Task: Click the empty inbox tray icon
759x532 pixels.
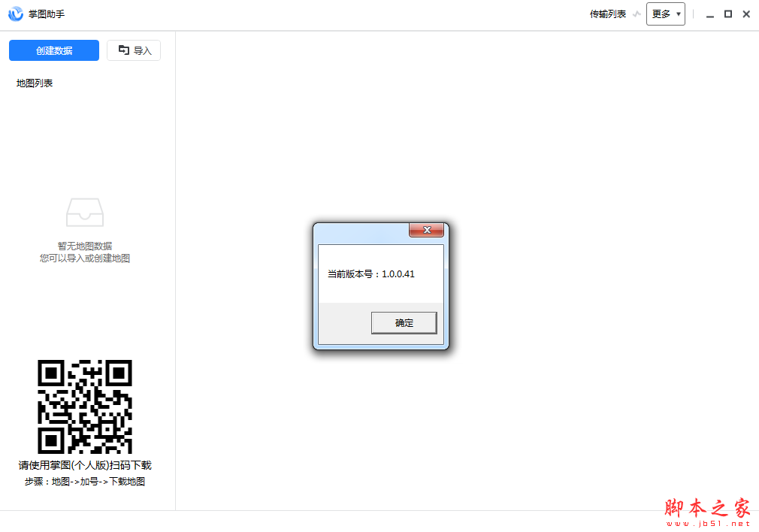Action: point(85,212)
